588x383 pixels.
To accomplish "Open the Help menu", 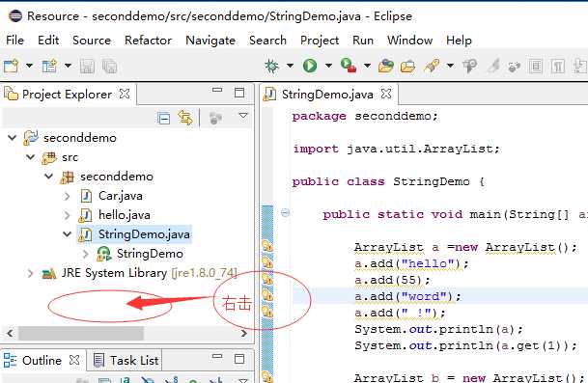I will pyautogui.click(x=459, y=41).
